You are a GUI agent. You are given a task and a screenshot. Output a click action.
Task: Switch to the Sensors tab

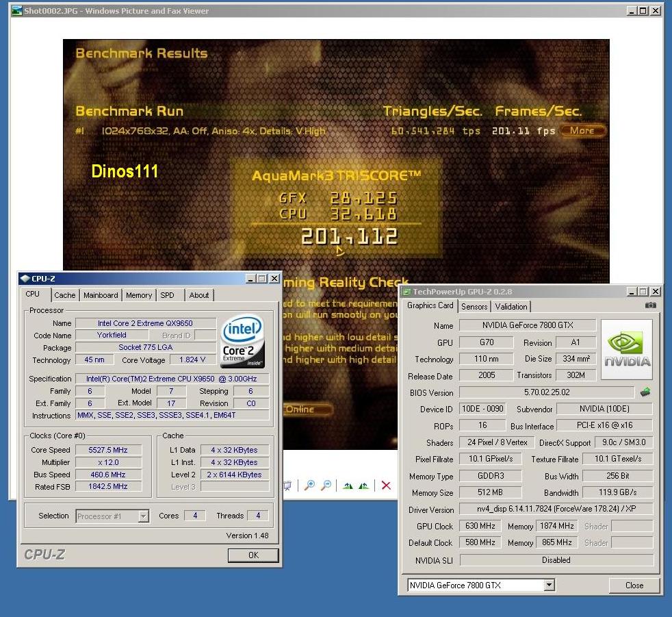pyautogui.click(x=474, y=307)
